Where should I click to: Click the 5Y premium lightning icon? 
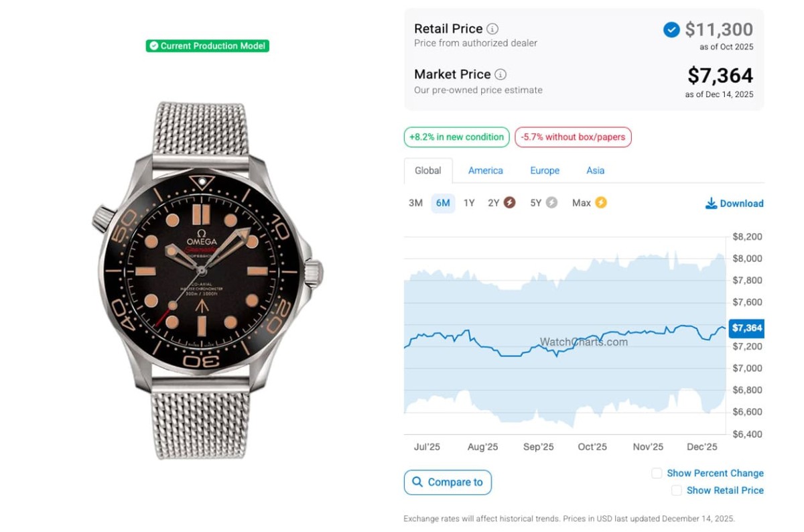[x=551, y=202]
